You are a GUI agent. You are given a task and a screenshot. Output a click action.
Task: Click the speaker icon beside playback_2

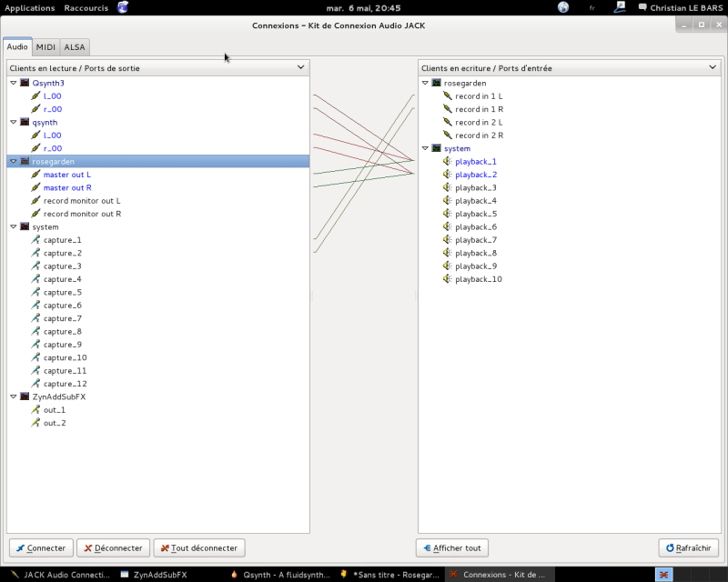tap(448, 175)
